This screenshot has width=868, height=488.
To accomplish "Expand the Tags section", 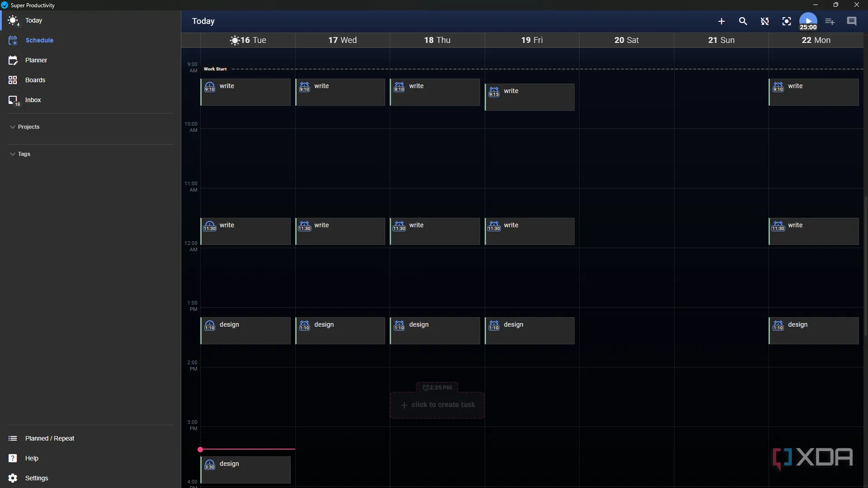I will [24, 154].
